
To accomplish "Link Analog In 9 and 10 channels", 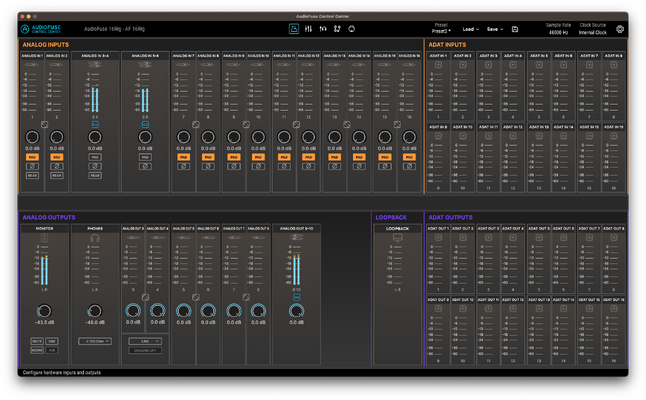I will click(246, 124).
